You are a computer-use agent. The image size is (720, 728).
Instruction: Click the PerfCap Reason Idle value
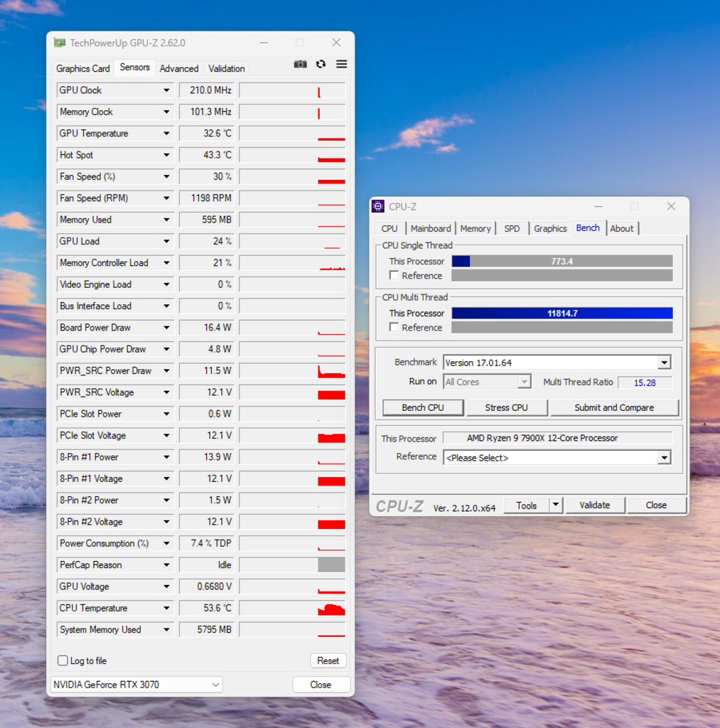click(207, 565)
